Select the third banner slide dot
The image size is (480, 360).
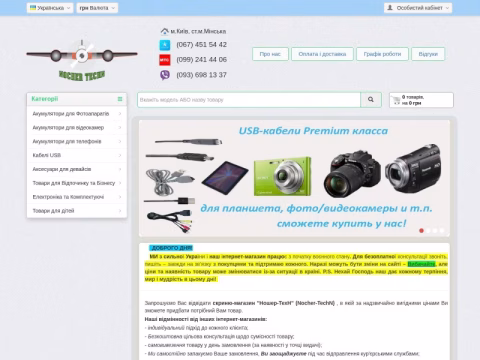click(435, 231)
